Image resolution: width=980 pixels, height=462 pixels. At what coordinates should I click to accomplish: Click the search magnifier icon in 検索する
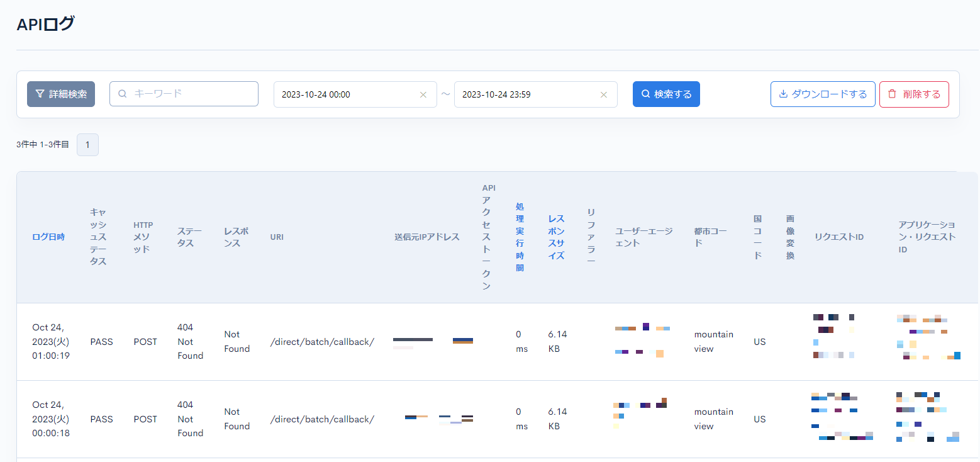click(645, 93)
